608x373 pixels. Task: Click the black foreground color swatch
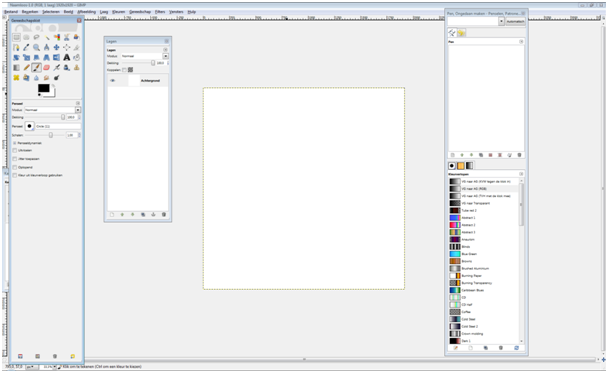pos(43,88)
